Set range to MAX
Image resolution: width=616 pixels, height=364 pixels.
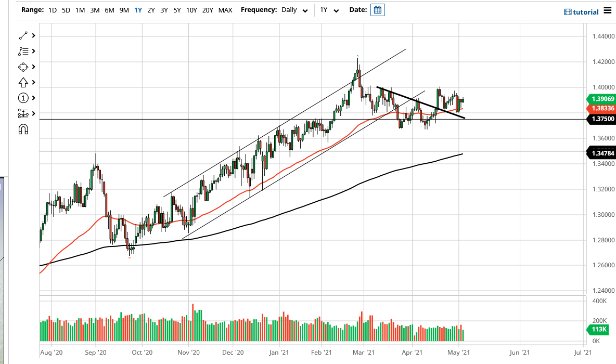(225, 10)
